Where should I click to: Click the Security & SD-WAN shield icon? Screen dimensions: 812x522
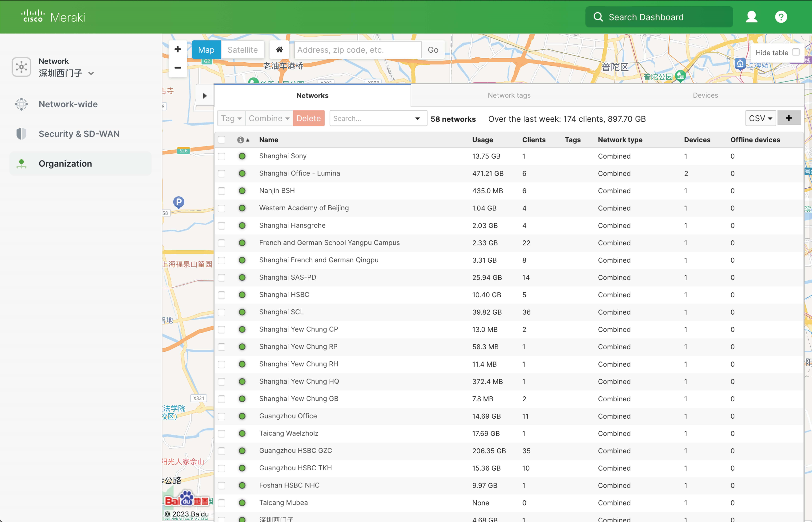[21, 134]
